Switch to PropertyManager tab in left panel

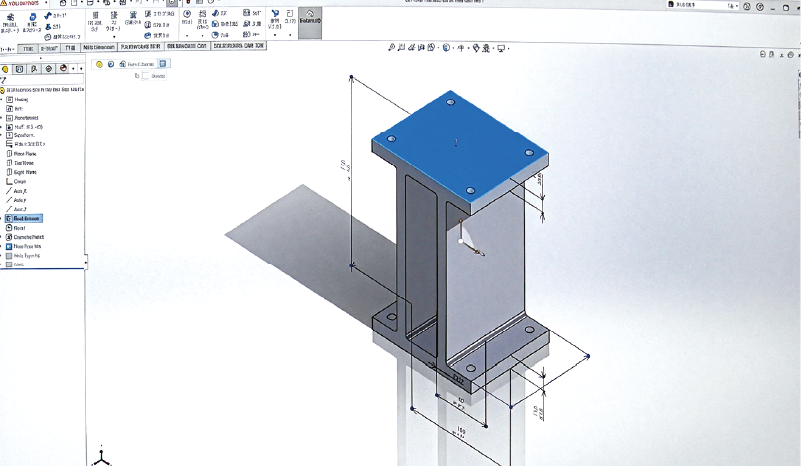click(x=19, y=68)
